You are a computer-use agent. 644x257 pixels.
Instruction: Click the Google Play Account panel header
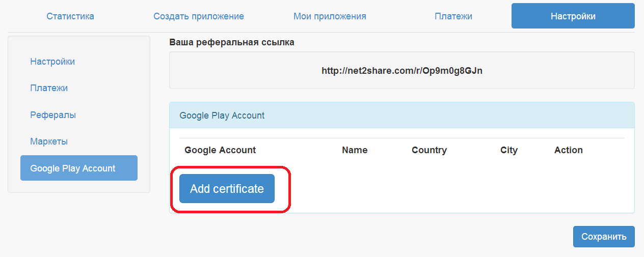402,116
